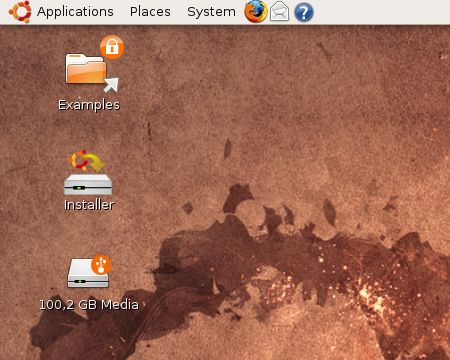Launch the Evolution mail envelope icon
Screen dimensions: 450x360
279,12
